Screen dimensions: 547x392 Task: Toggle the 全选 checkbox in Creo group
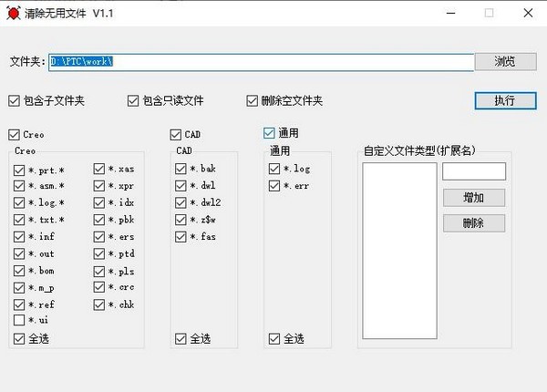(x=19, y=338)
